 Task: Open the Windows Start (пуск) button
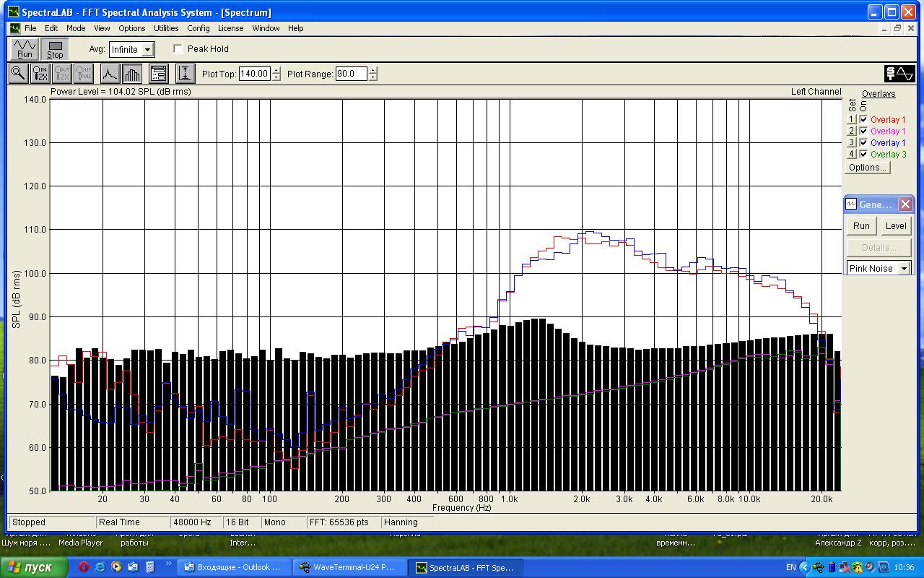35,567
